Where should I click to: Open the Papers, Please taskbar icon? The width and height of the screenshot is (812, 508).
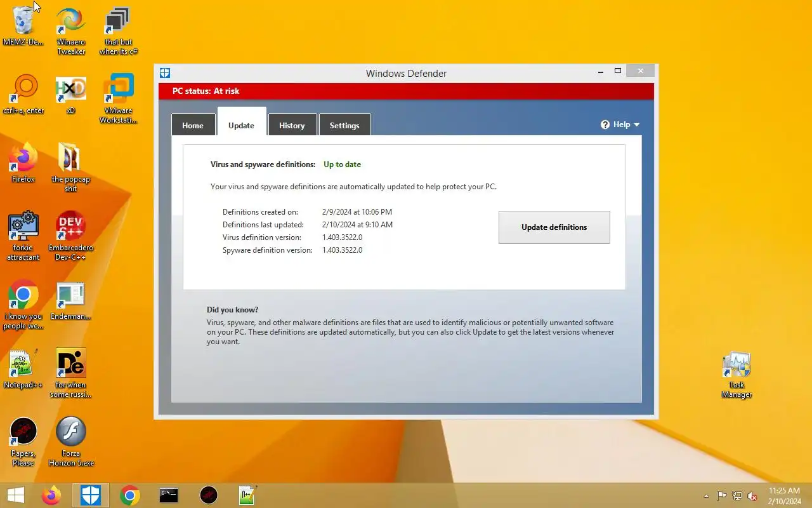(209, 495)
